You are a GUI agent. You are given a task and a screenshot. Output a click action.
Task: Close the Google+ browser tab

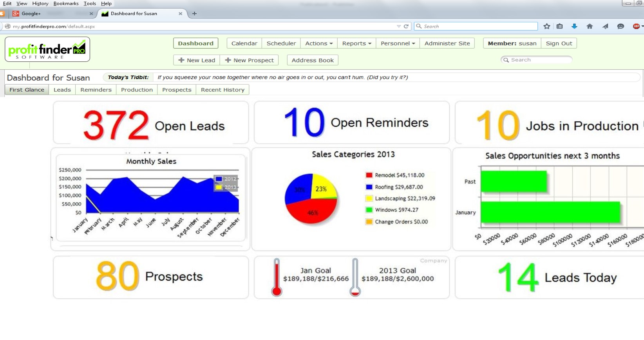pyautogui.click(x=91, y=13)
